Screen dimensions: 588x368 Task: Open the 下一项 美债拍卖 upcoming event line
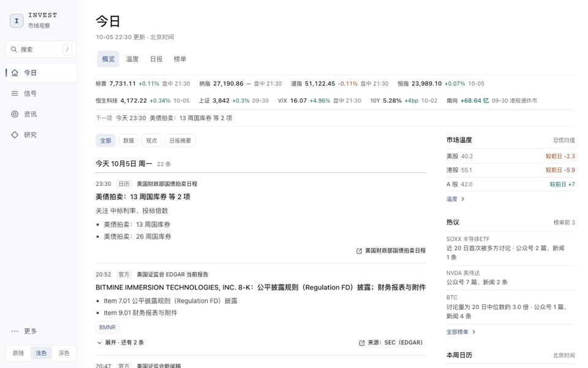(164, 118)
